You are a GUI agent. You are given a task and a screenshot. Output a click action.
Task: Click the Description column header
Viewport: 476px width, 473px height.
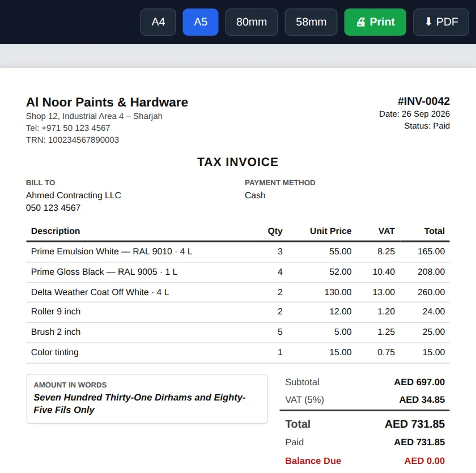[x=56, y=231]
